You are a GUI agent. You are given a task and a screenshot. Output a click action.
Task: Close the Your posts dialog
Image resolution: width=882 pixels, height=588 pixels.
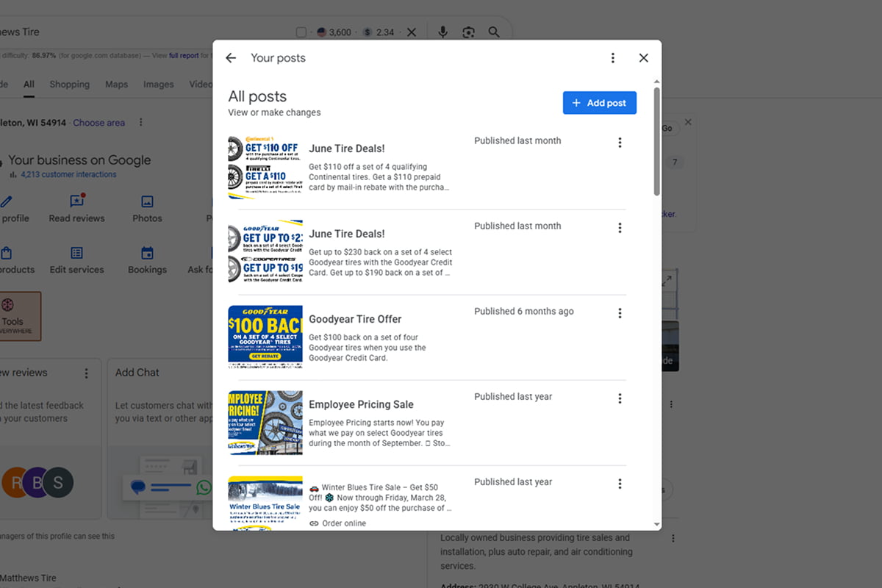coord(644,58)
